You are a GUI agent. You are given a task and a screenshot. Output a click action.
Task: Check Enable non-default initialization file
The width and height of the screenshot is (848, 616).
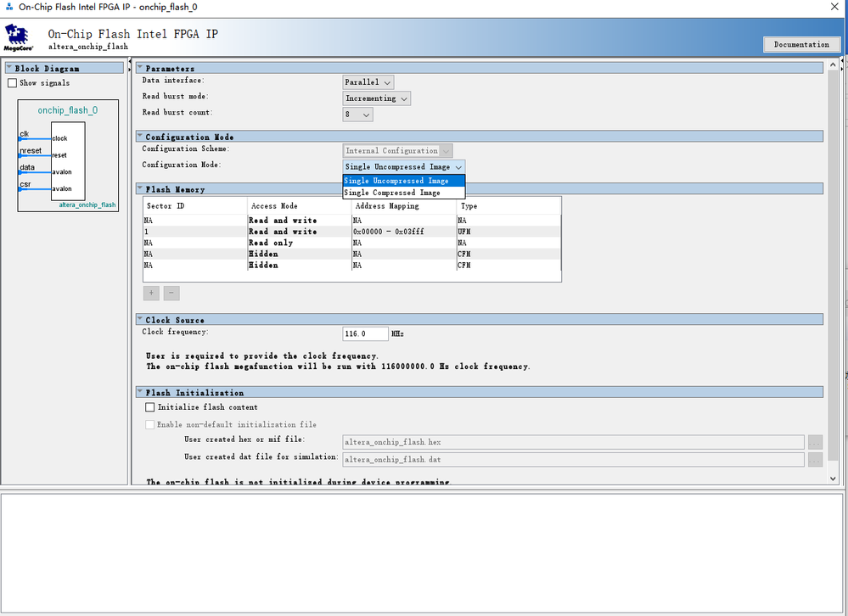149,425
